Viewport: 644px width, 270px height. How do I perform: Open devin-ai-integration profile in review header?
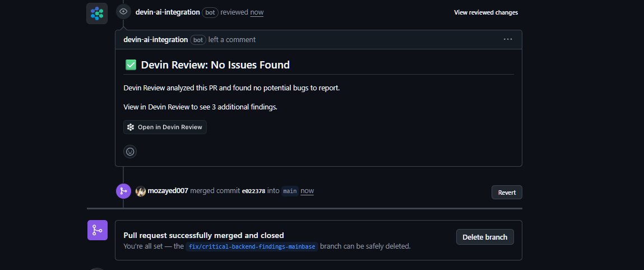click(168, 12)
